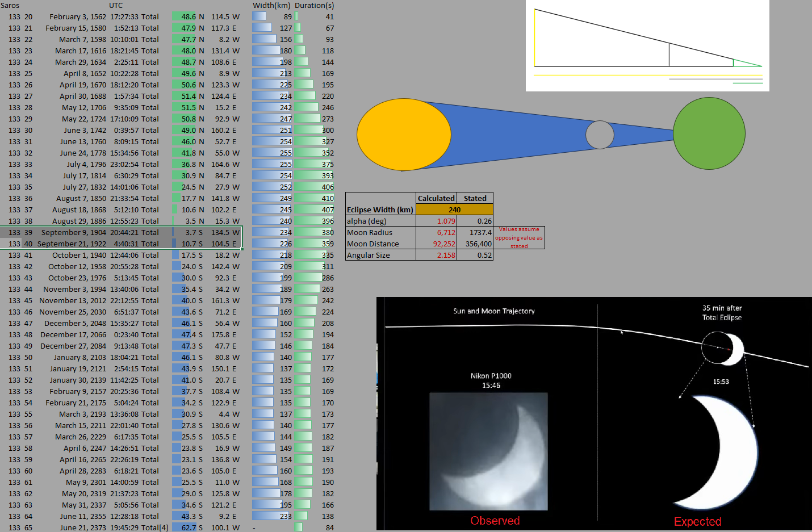The height and width of the screenshot is (532, 812).
Task: Select the duration value "375"
Action: (x=328, y=164)
